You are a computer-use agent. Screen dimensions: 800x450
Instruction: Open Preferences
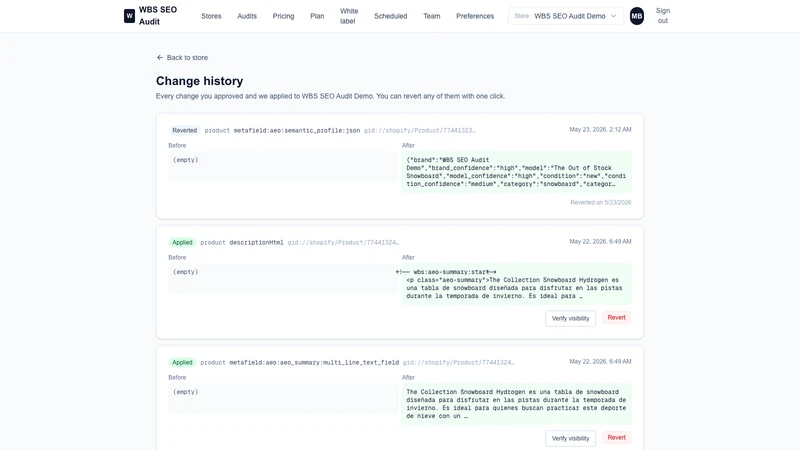[475, 16]
